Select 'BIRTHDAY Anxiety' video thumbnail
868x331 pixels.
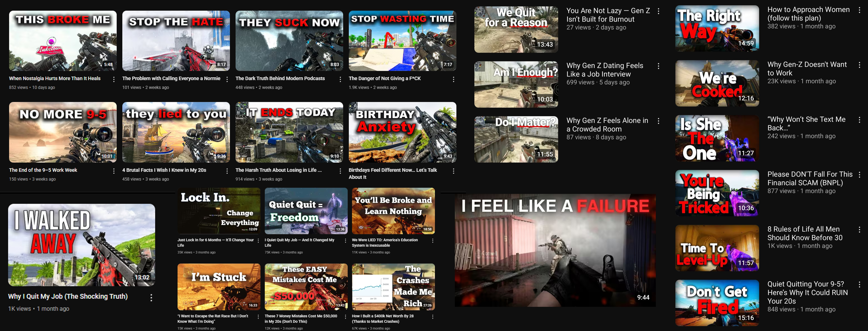(402, 132)
